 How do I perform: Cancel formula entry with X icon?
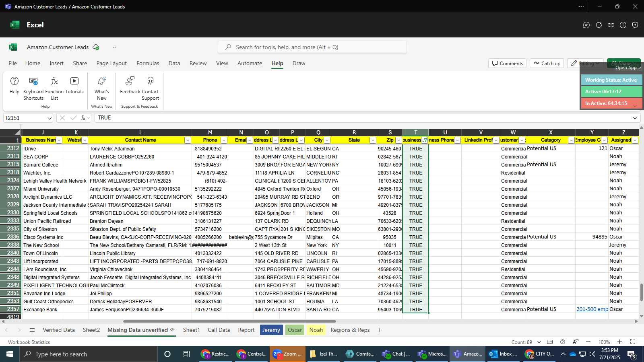[x=62, y=118]
